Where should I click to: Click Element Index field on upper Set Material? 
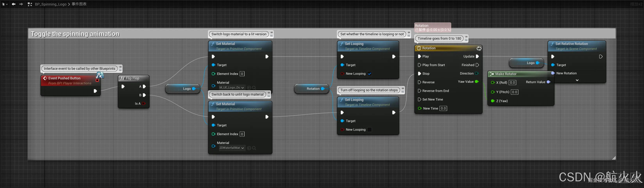(242, 74)
